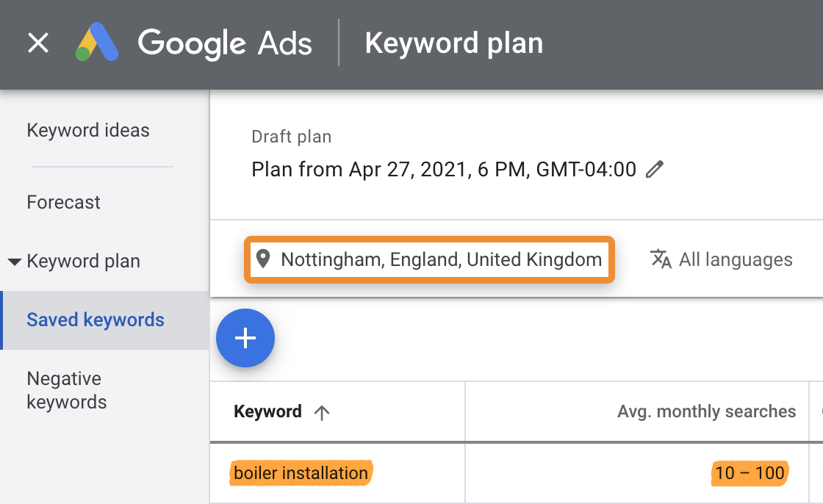This screenshot has height=504, width=823.
Task: Toggle sort arrow beside Keyword column
Action: (x=321, y=412)
